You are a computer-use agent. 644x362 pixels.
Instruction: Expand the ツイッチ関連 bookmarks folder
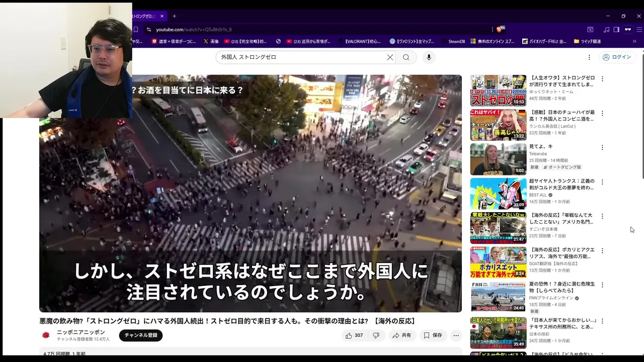click(x=587, y=41)
